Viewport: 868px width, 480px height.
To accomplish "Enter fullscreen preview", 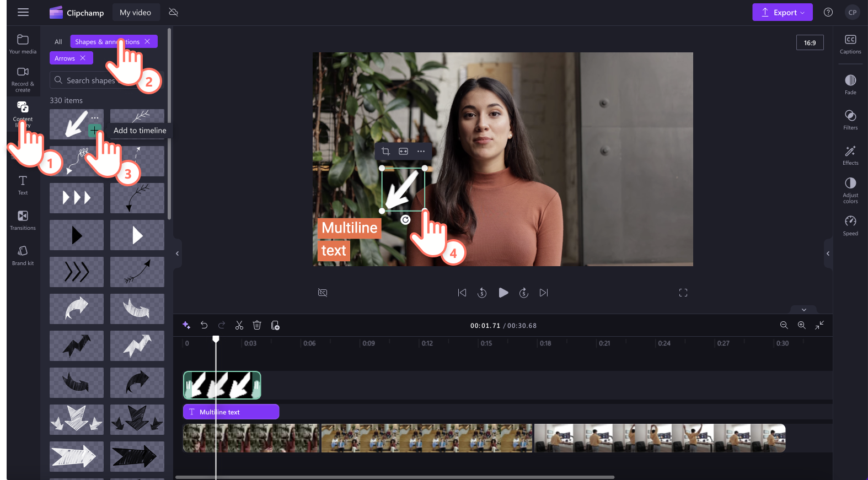I will [x=683, y=293].
